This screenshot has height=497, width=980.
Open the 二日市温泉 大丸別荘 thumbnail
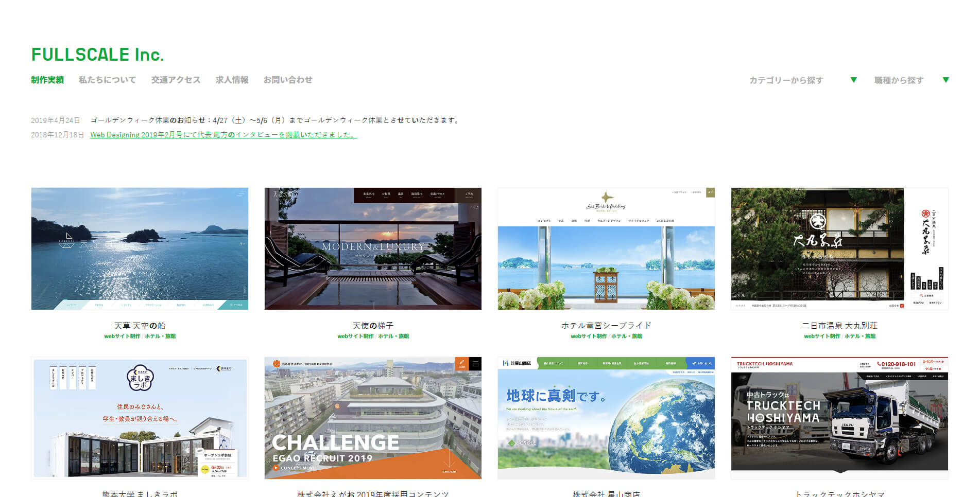pos(839,248)
